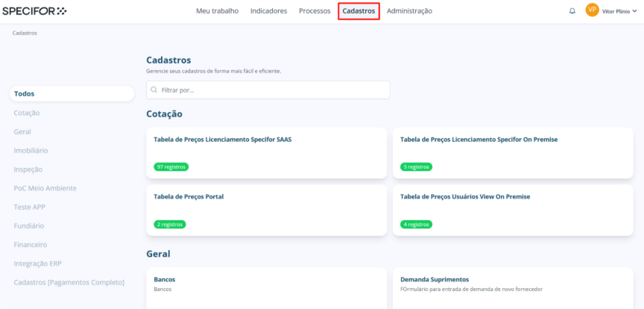Click the Geral section heading
The height and width of the screenshot is (309, 644).
158,254
